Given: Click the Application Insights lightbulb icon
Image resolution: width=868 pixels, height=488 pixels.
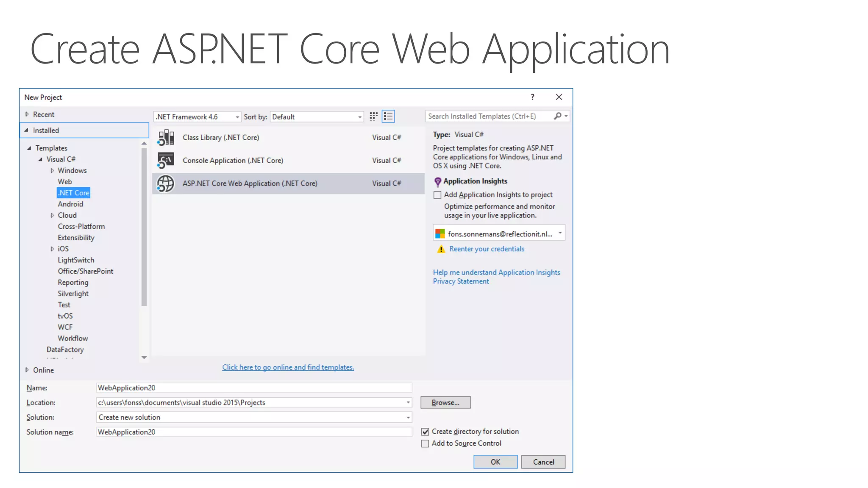Looking at the screenshot, I should (x=438, y=182).
